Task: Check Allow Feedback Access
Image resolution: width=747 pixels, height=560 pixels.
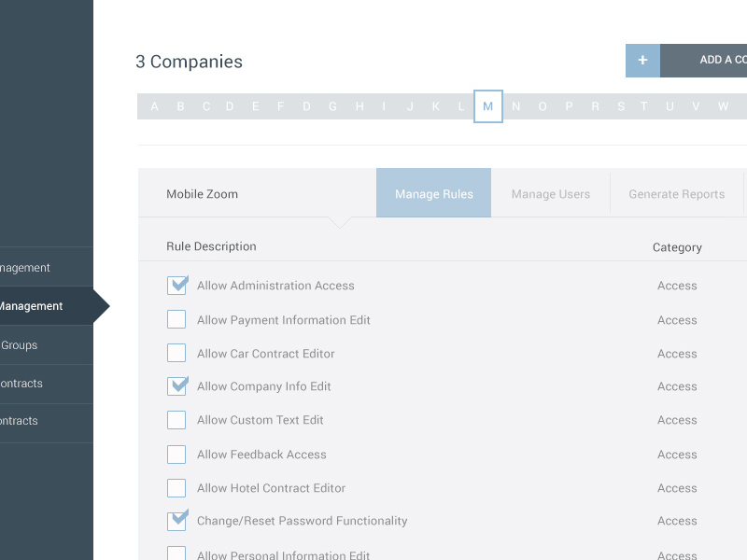Action: 176,454
